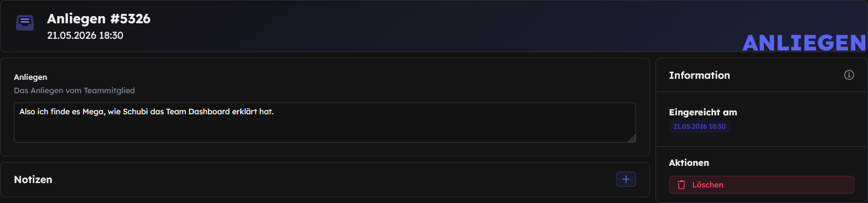The height and width of the screenshot is (203, 868).
Task: Click the Information panel heading
Action: [699, 75]
